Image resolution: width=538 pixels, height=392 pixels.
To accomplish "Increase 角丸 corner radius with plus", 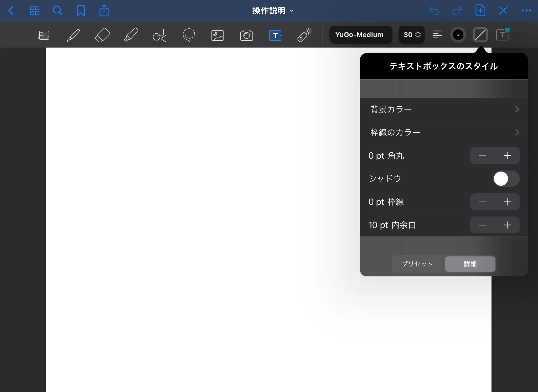I will [x=507, y=156].
